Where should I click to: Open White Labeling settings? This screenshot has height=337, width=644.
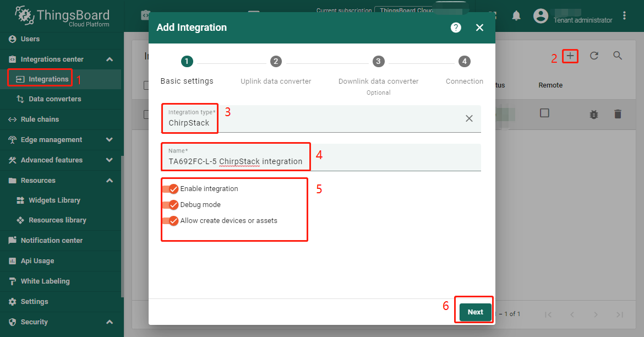point(61,281)
